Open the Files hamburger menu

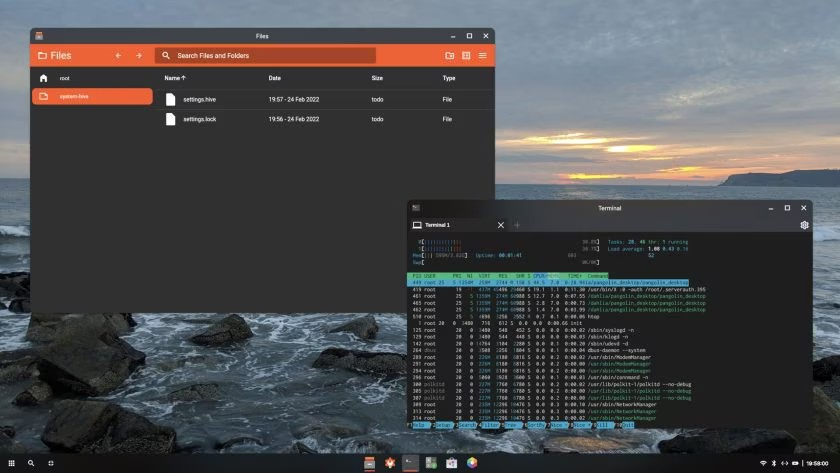click(x=483, y=56)
